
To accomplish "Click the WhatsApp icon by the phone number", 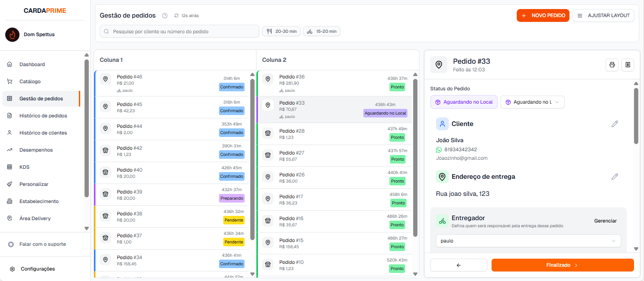I will (439, 149).
